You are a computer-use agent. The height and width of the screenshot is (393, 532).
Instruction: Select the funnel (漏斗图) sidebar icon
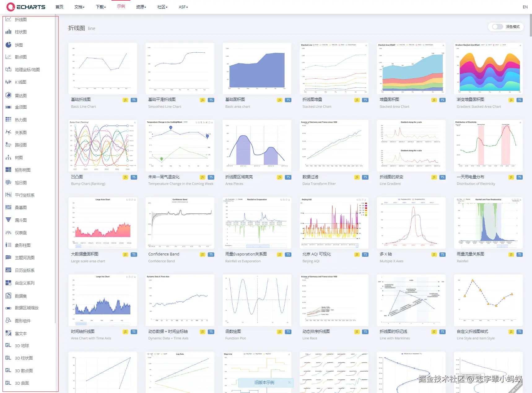[x=8, y=220]
